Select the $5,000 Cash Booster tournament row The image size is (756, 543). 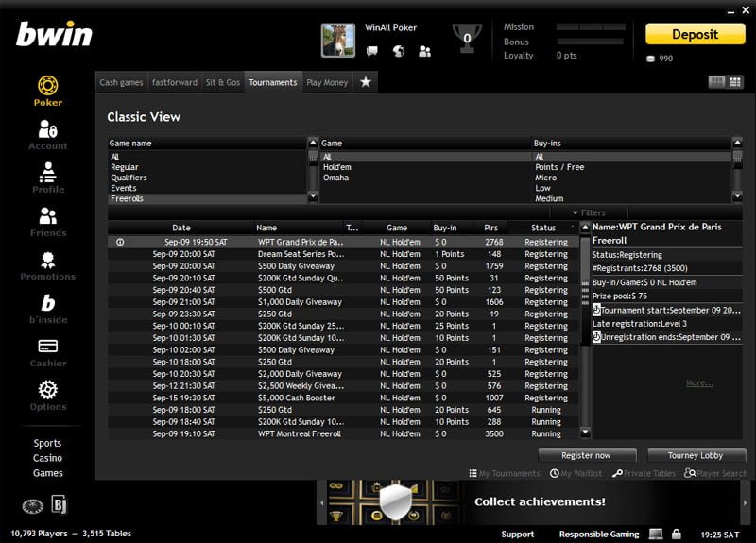pyautogui.click(x=343, y=398)
